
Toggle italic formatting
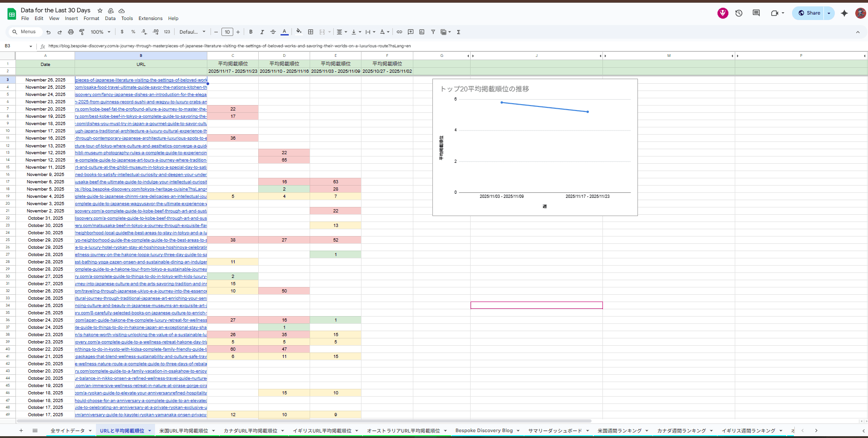click(262, 32)
